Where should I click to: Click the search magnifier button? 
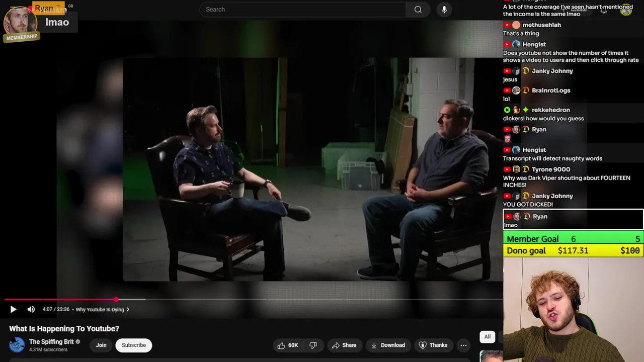418,10
